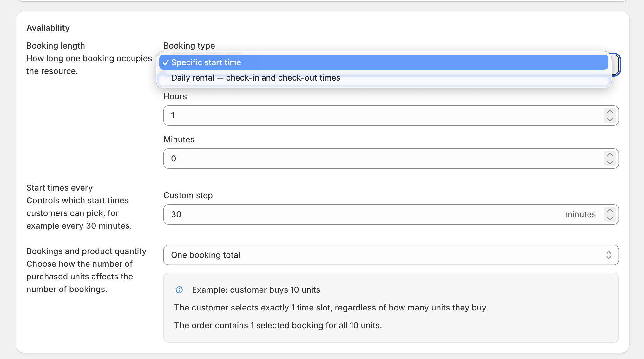Click the Minutes label

pyautogui.click(x=179, y=140)
